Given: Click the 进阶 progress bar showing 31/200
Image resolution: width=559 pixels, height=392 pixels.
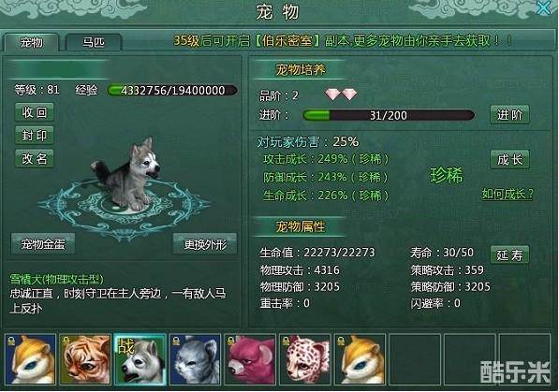Looking at the screenshot, I should (x=389, y=115).
